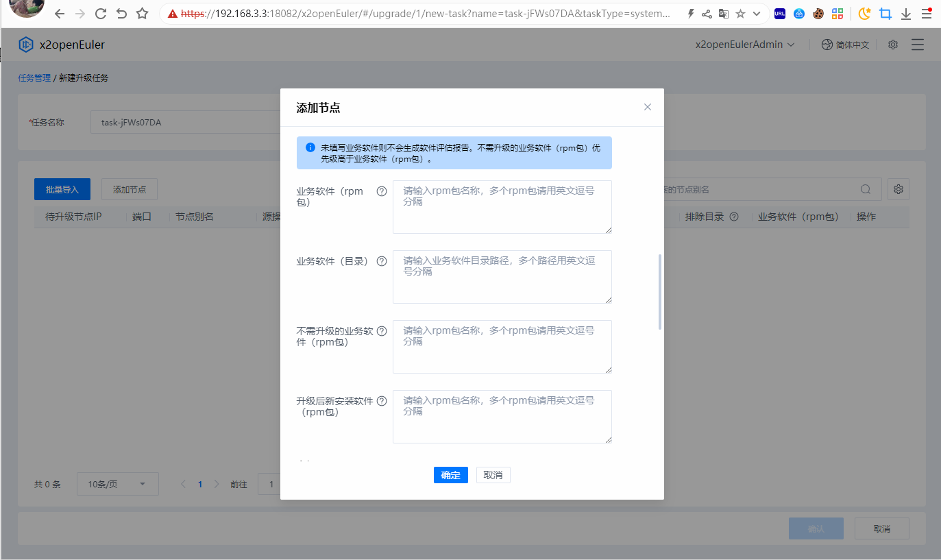Open the browser downloads arrow icon
Image resolution: width=941 pixels, height=560 pixels.
(x=905, y=14)
